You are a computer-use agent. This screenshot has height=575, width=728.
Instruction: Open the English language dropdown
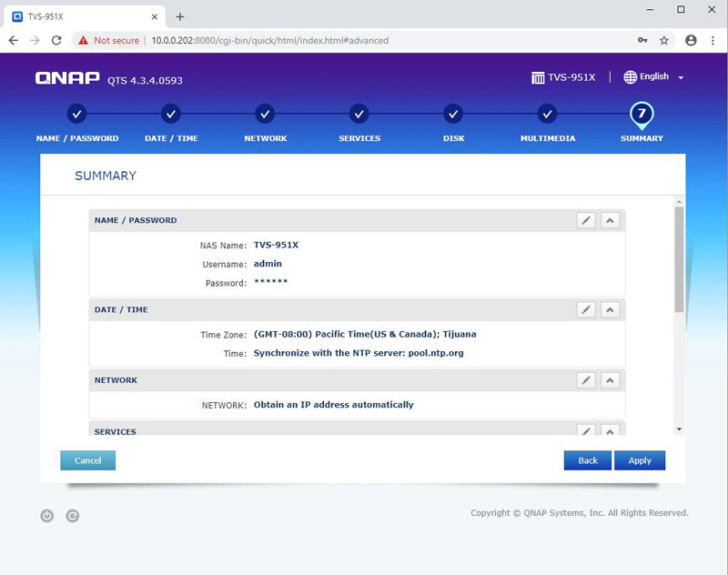click(x=661, y=76)
